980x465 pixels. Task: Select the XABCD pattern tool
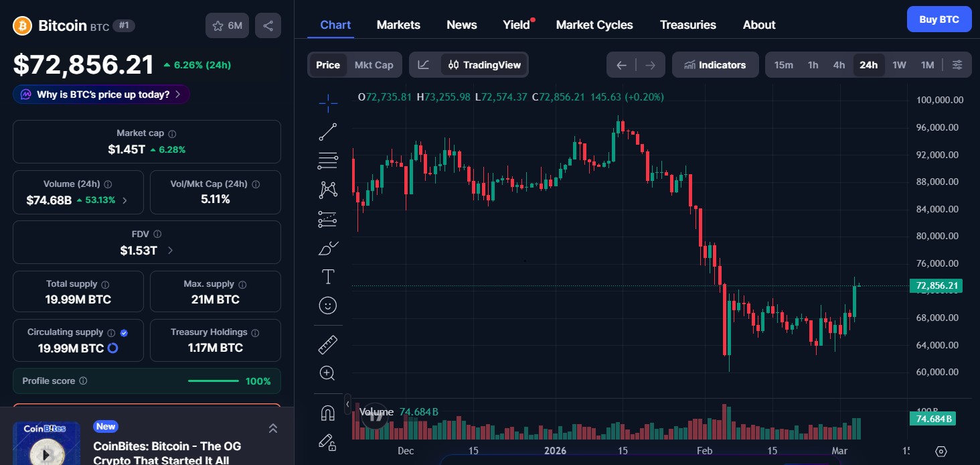[x=327, y=190]
